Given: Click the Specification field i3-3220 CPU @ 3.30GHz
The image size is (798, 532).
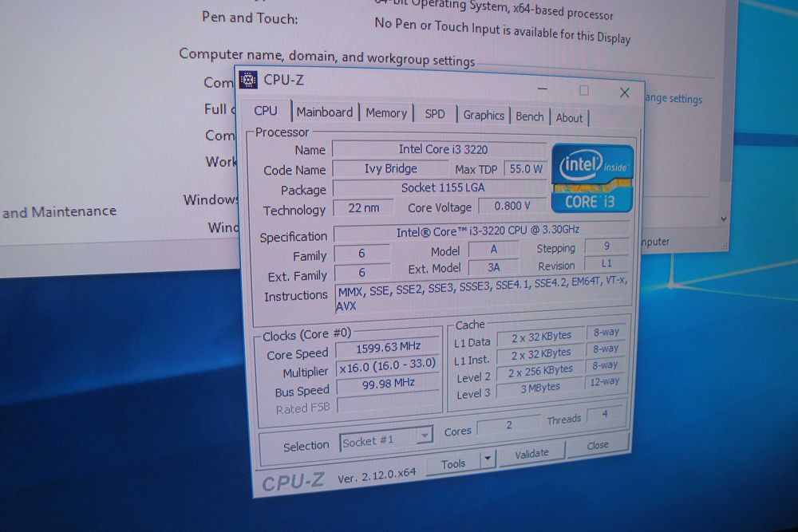Looking at the screenshot, I should click(482, 231).
